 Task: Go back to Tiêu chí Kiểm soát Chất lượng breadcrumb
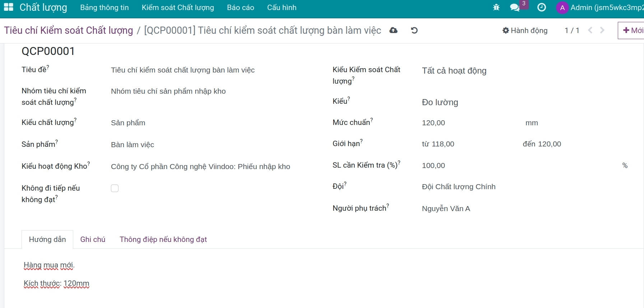69,31
